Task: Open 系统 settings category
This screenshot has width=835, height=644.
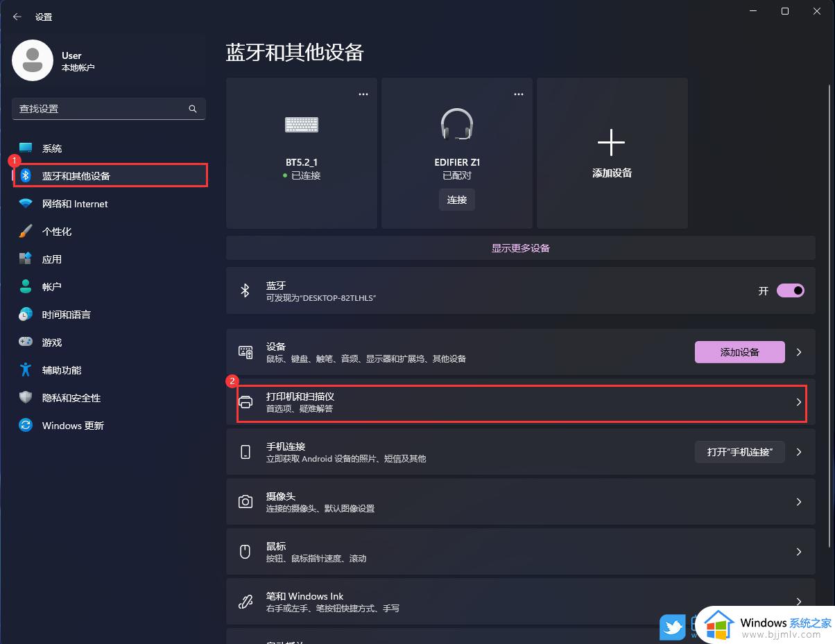Action: tap(109, 148)
